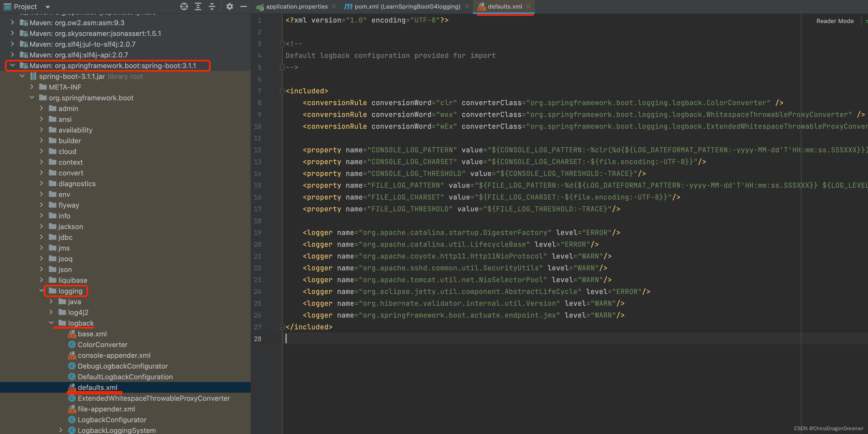Fold the included element at line 7
The height and width of the screenshot is (434, 868).
pos(282,91)
